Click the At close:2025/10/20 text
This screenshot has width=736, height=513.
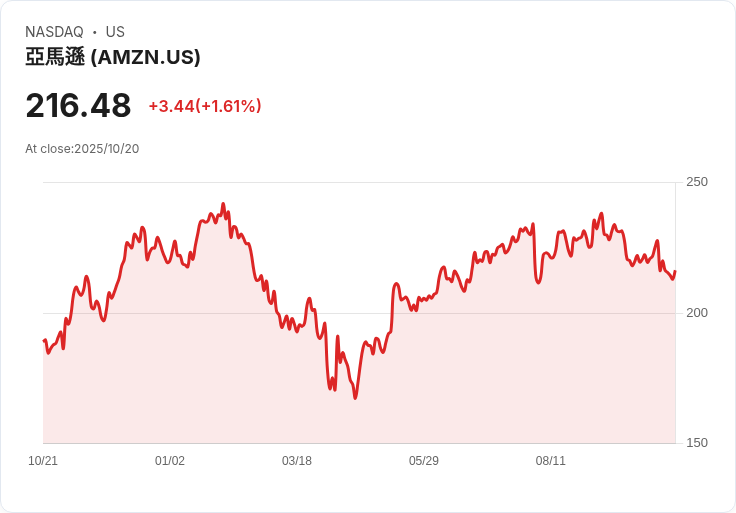coord(82,149)
